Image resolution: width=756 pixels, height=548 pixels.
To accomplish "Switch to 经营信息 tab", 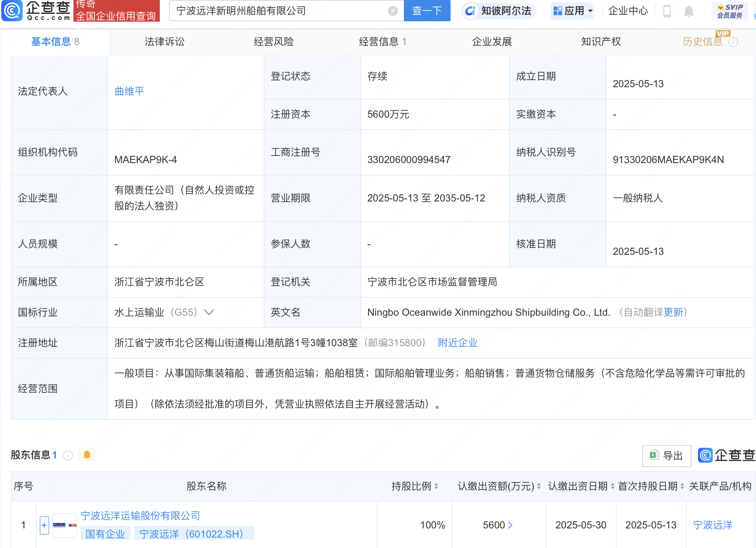I will (x=383, y=42).
